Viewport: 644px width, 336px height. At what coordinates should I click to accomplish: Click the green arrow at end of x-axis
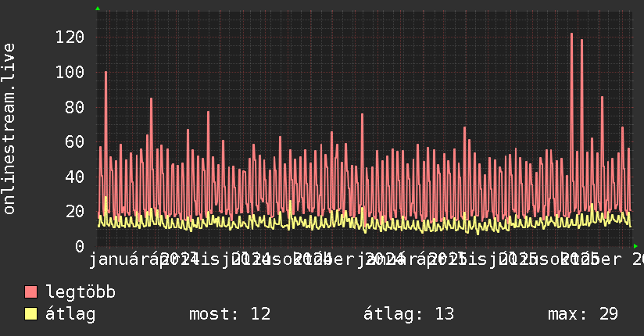[635, 246]
